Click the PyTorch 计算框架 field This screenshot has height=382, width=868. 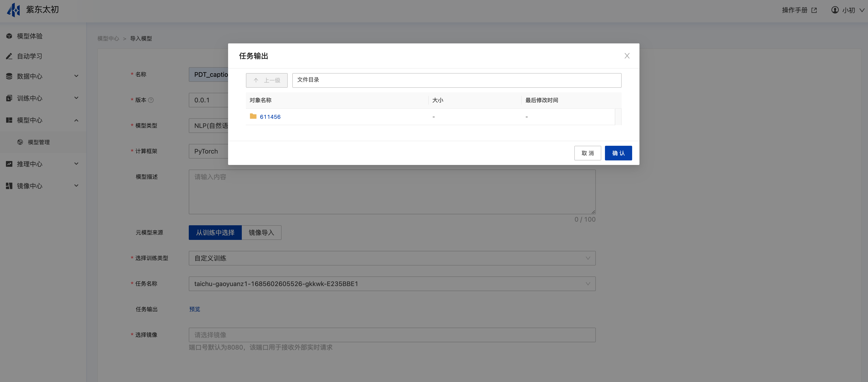click(208, 151)
